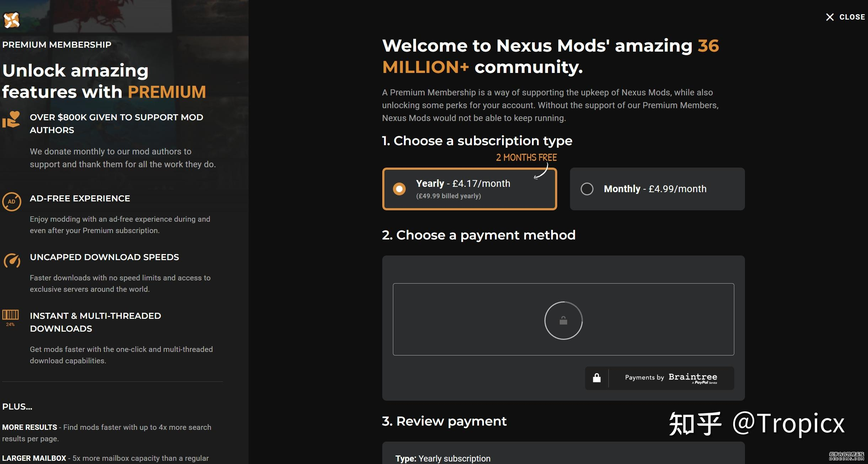The height and width of the screenshot is (464, 868).
Task: Click the padlock icon beside Braintree badge
Action: 597,378
